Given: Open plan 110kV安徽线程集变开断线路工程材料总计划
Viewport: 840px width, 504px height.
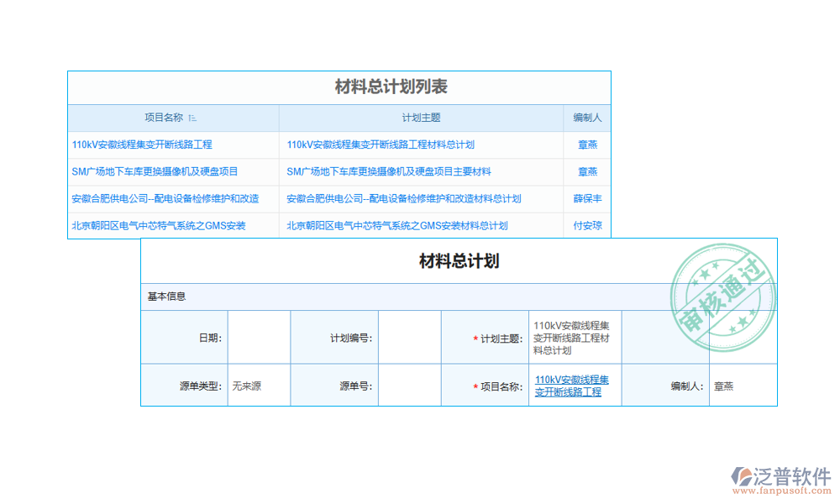Looking at the screenshot, I should (x=381, y=144).
